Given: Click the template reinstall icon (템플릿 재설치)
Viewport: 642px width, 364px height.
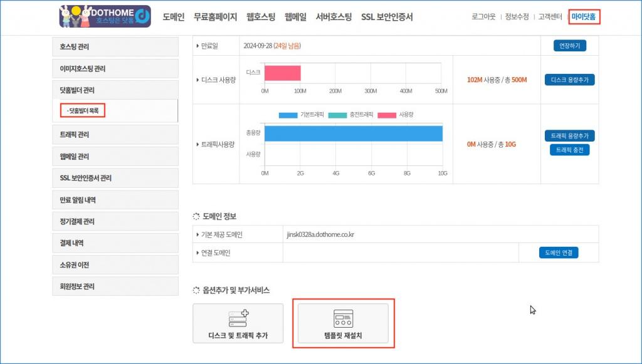Looking at the screenshot, I should coord(343,318).
